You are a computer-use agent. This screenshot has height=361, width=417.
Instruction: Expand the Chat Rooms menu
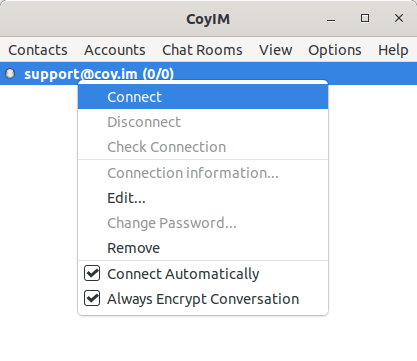[202, 50]
